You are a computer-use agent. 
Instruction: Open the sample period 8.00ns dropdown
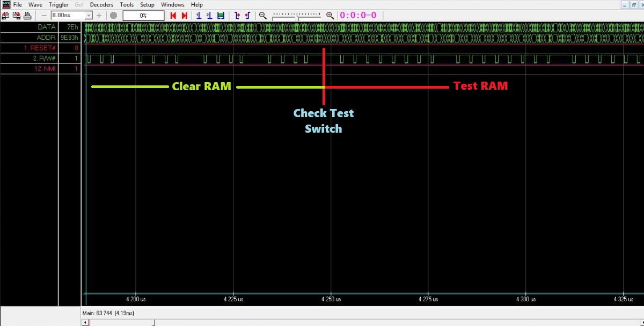[89, 16]
